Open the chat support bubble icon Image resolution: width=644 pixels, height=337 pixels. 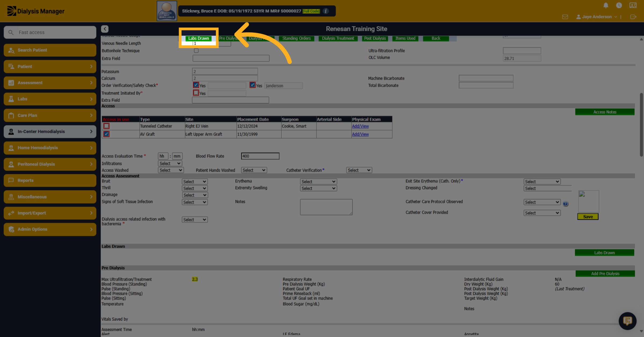tap(627, 321)
